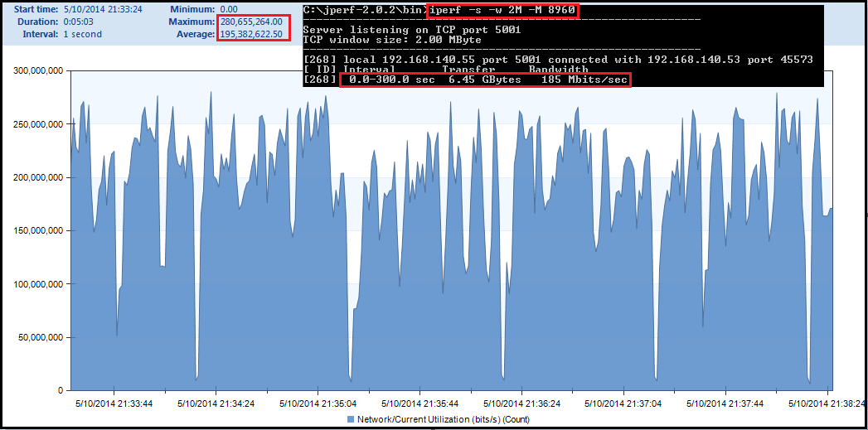Click the Average value 195,382,622.50

[251, 34]
